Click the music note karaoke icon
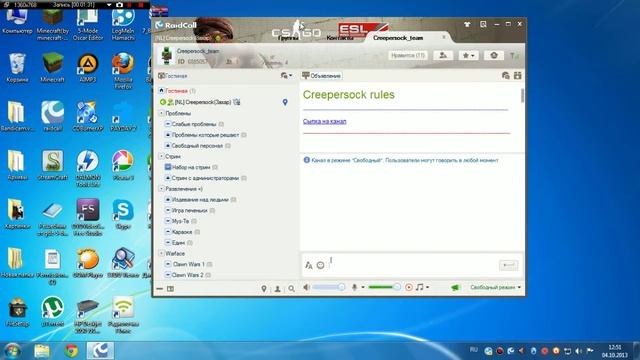 tap(419, 287)
